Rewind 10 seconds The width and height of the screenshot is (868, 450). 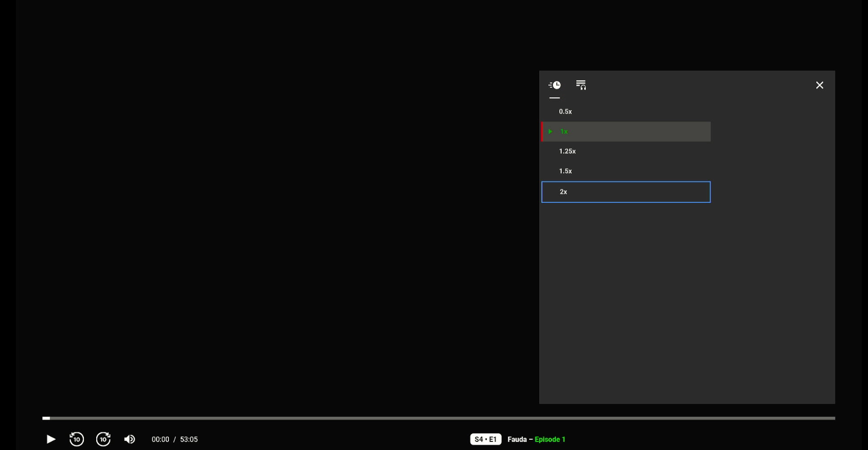(x=76, y=439)
